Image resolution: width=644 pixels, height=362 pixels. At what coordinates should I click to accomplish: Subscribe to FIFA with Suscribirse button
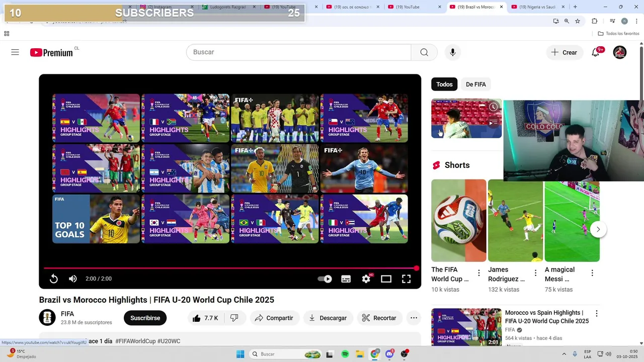pos(145,318)
